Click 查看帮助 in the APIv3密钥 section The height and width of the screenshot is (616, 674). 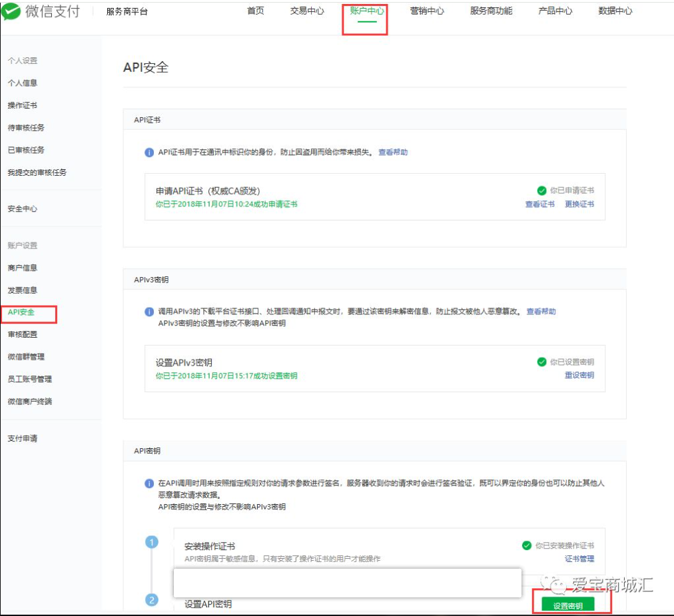pyautogui.click(x=541, y=311)
